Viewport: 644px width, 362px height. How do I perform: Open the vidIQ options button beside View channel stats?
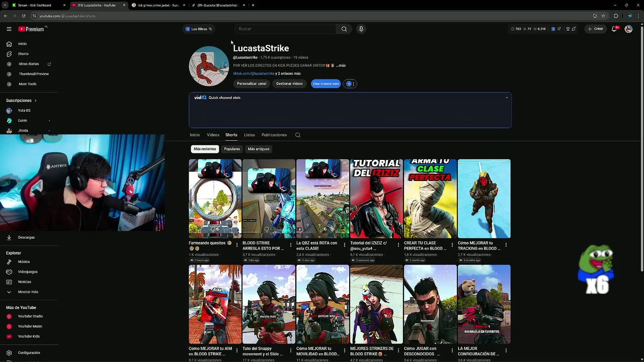tap(351, 83)
